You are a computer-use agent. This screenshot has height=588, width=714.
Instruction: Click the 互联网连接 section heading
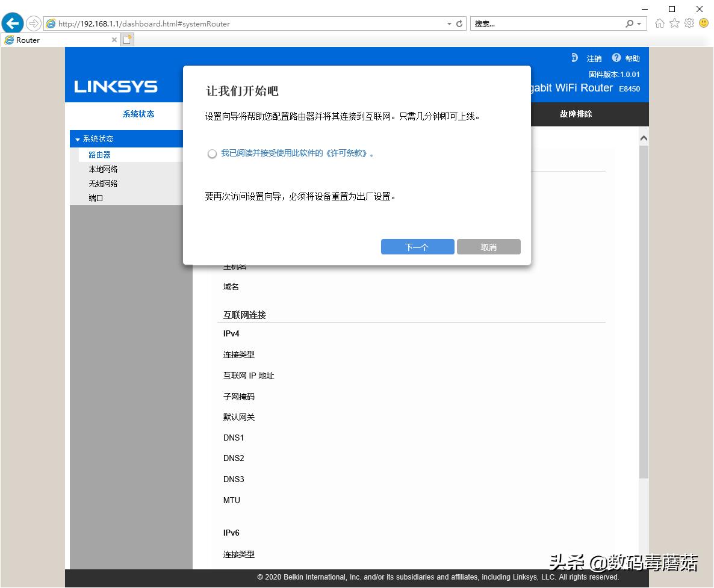(244, 315)
